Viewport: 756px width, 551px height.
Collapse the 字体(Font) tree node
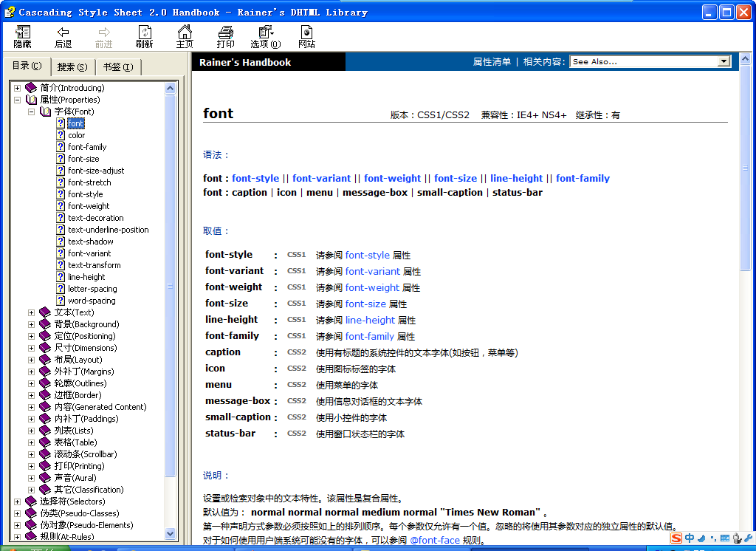pos(31,112)
